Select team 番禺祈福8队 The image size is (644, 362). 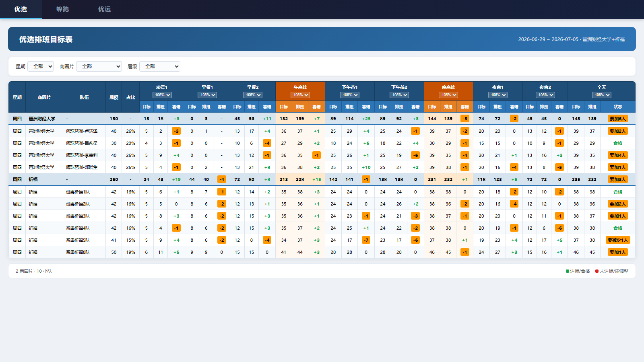click(x=78, y=252)
